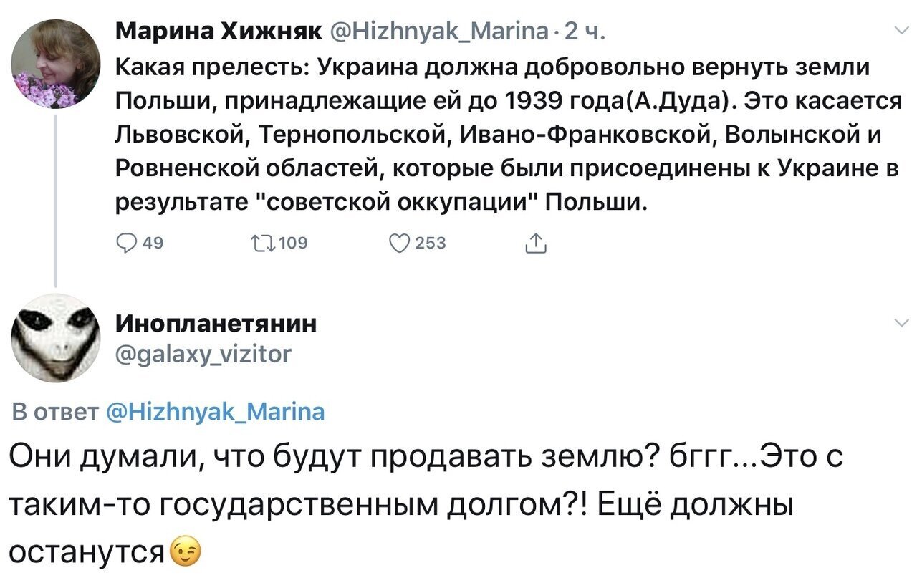Click the 49 replies count number
Viewport: 917px width, 588px height.
click(x=152, y=244)
